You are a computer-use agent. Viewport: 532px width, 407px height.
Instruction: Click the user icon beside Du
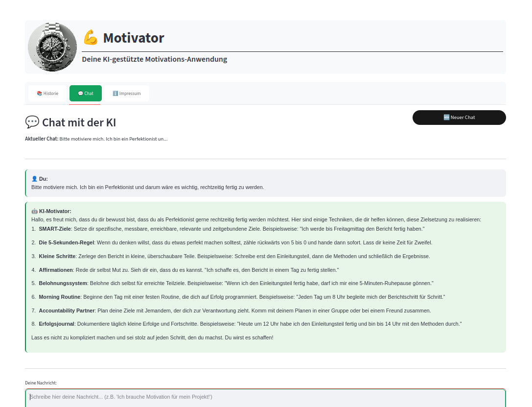point(34,179)
